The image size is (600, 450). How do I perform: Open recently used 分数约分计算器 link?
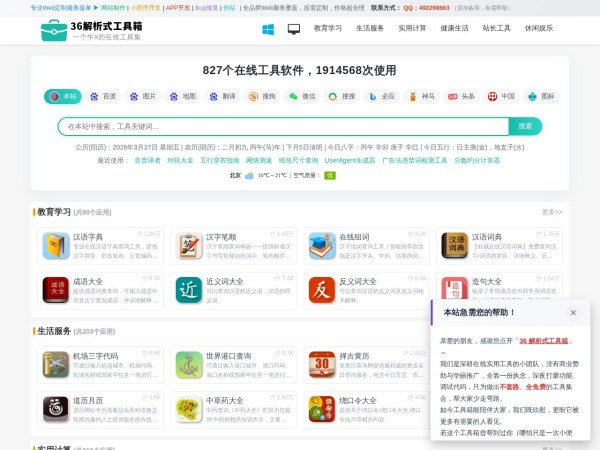(x=477, y=160)
